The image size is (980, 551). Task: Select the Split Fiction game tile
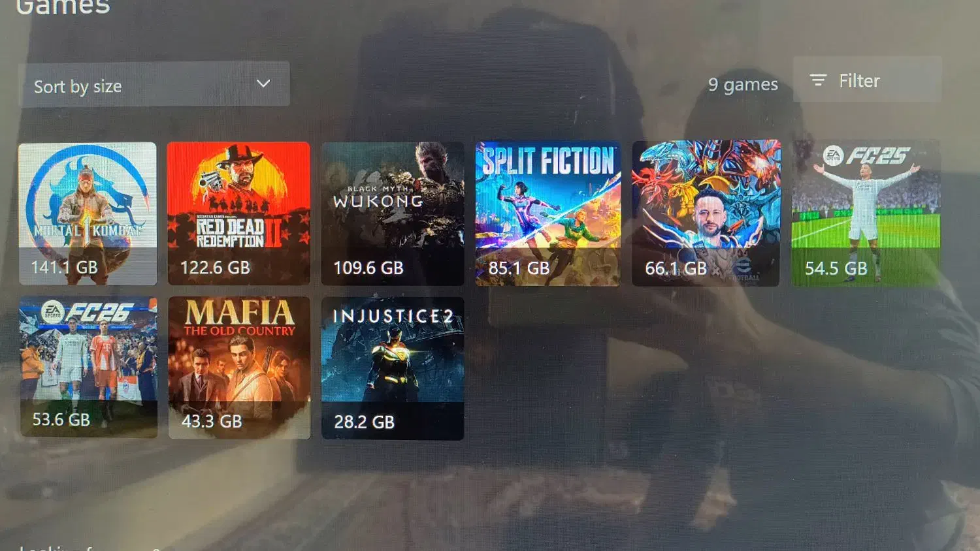(547, 213)
